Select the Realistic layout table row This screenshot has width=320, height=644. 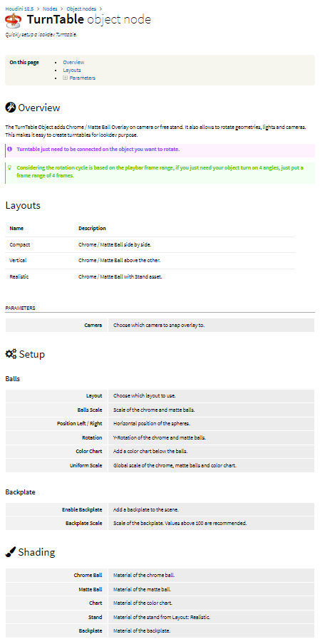(x=150, y=277)
